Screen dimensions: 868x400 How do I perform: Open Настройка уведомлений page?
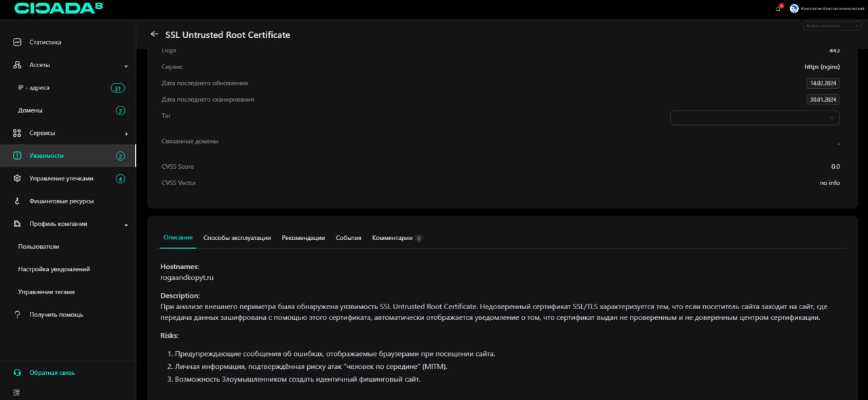click(54, 269)
